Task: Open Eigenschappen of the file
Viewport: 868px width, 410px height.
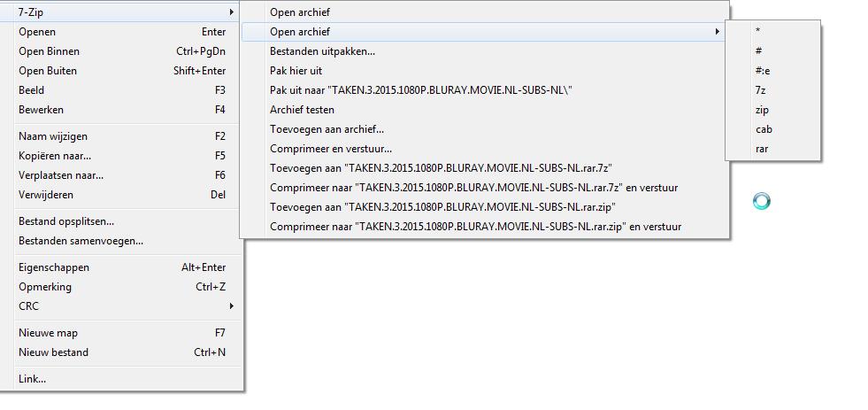Action: [x=120, y=267]
